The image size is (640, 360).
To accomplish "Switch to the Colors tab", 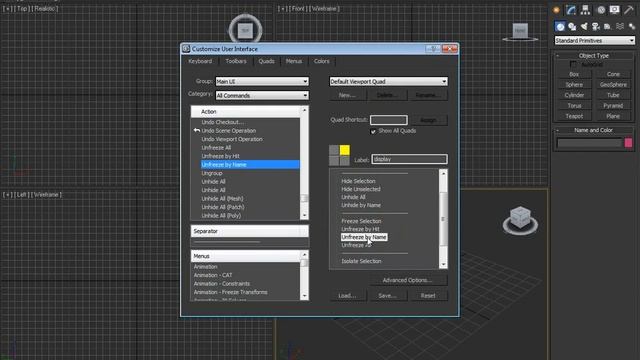I will pos(321,61).
